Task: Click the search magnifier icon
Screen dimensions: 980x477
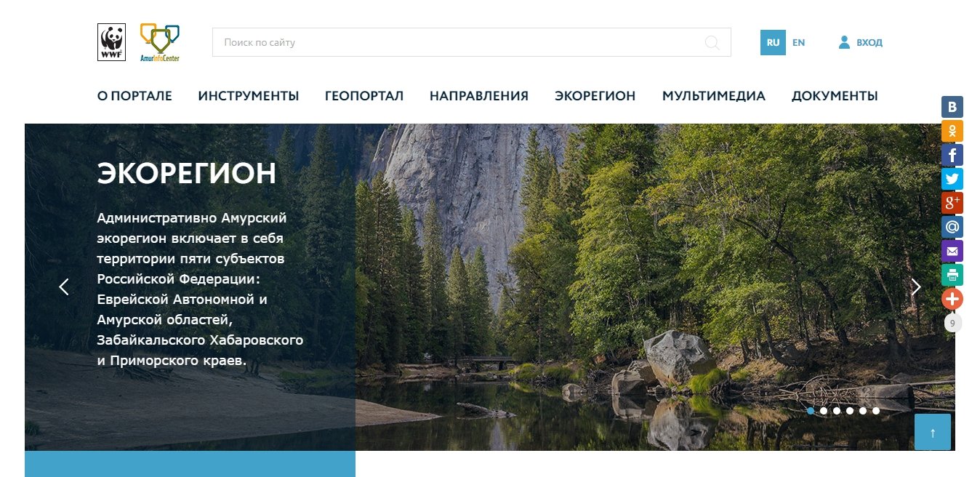Action: click(x=712, y=42)
